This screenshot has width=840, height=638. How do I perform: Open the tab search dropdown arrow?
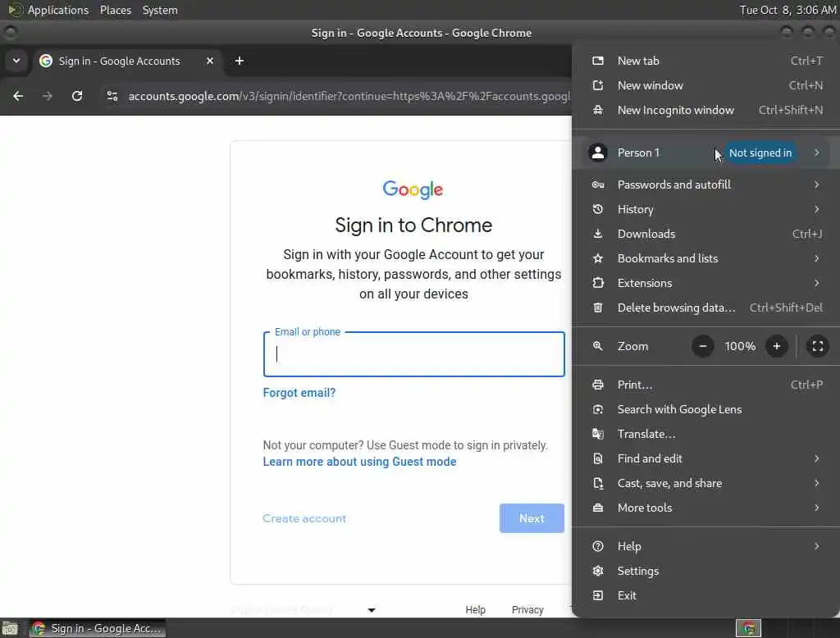pos(16,61)
